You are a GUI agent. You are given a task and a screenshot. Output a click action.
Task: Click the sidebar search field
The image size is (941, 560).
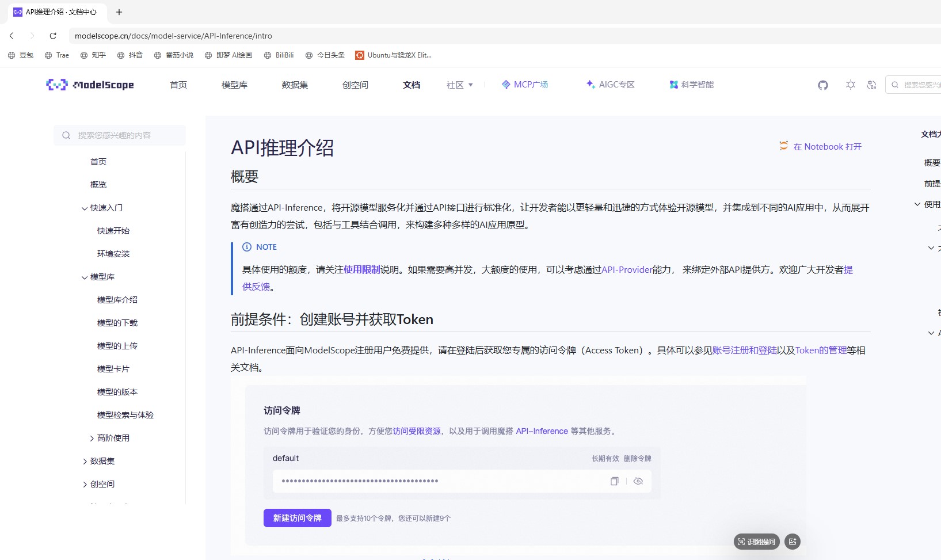coord(120,135)
